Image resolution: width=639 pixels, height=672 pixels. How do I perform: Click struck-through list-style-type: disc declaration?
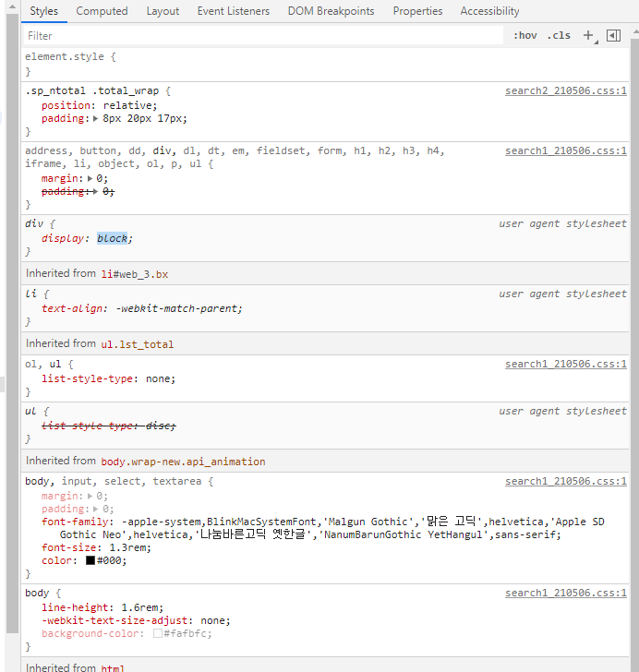pyautogui.click(x=109, y=426)
